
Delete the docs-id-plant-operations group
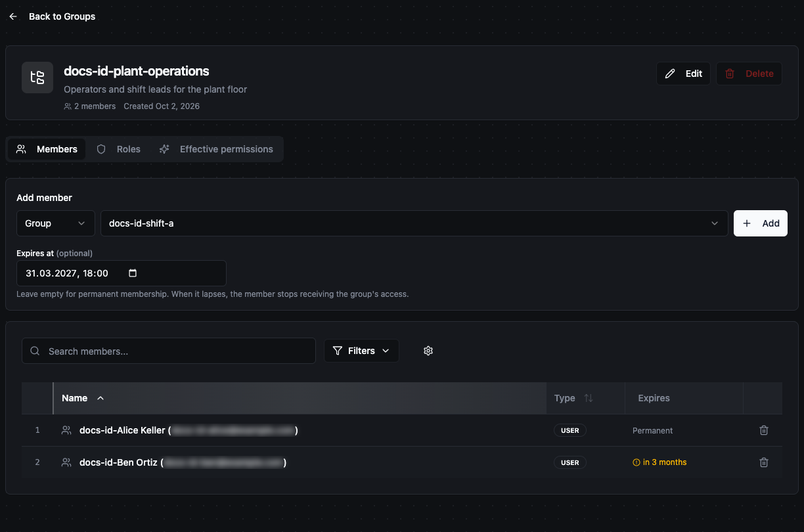749,74
